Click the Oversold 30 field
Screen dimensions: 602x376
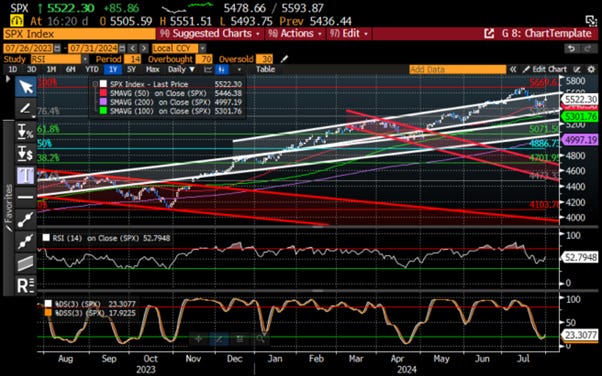point(265,59)
